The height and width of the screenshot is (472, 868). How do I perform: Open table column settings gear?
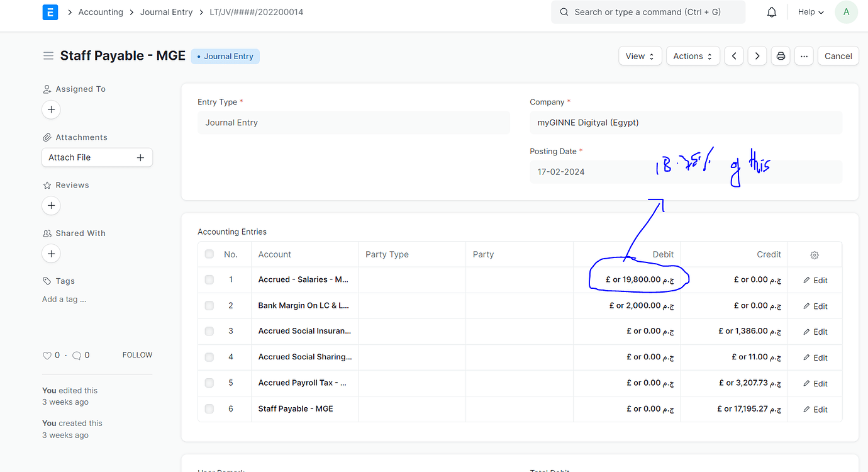point(815,255)
